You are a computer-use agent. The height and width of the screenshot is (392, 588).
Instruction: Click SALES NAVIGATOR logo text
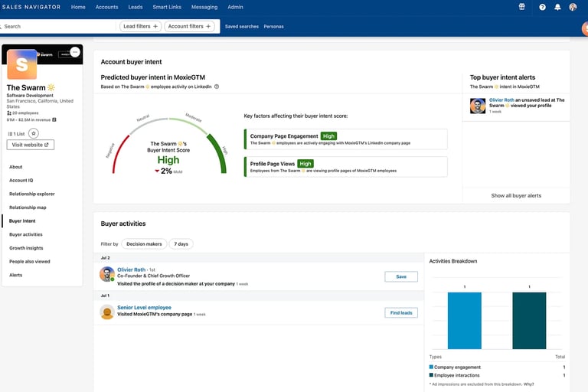click(31, 7)
